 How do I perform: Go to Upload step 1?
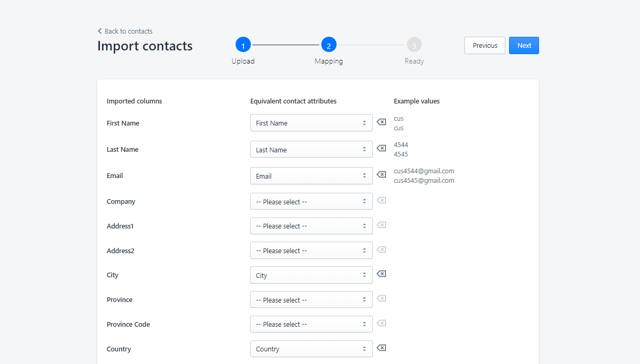[x=243, y=45]
